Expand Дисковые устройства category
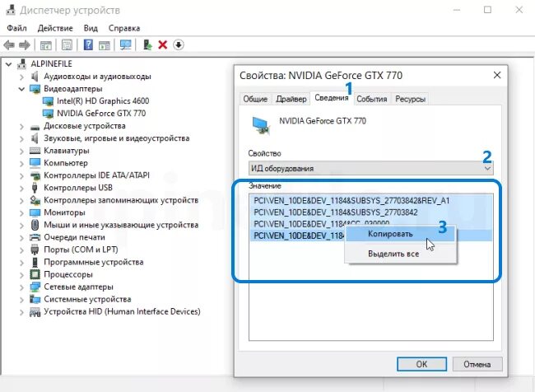 tap(21, 126)
